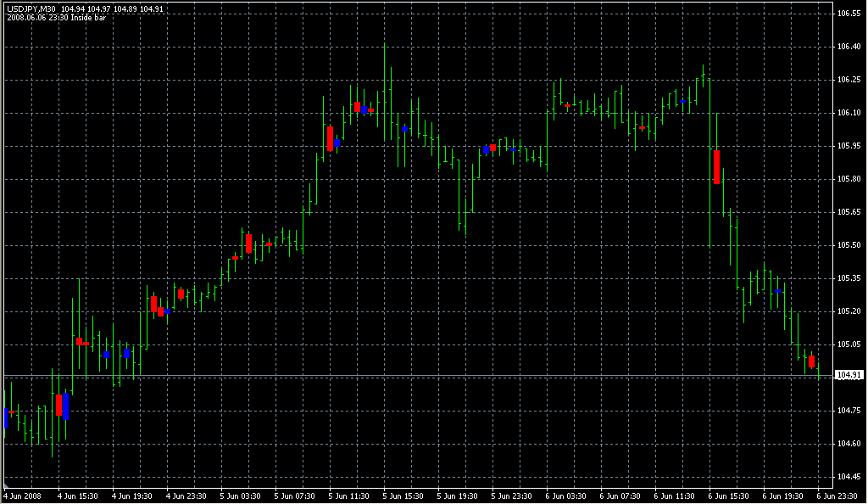Click the 104.45 price axis label
The image size is (868, 504).
849,477
